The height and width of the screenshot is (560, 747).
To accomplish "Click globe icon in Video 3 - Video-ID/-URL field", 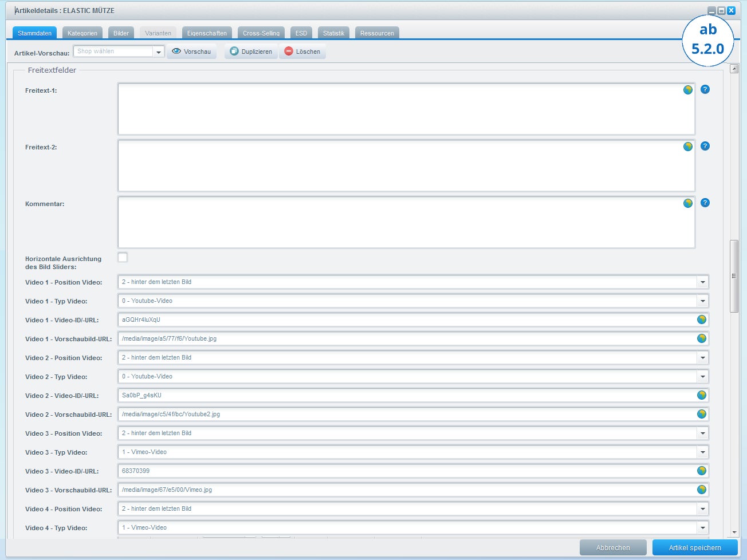I will point(701,471).
